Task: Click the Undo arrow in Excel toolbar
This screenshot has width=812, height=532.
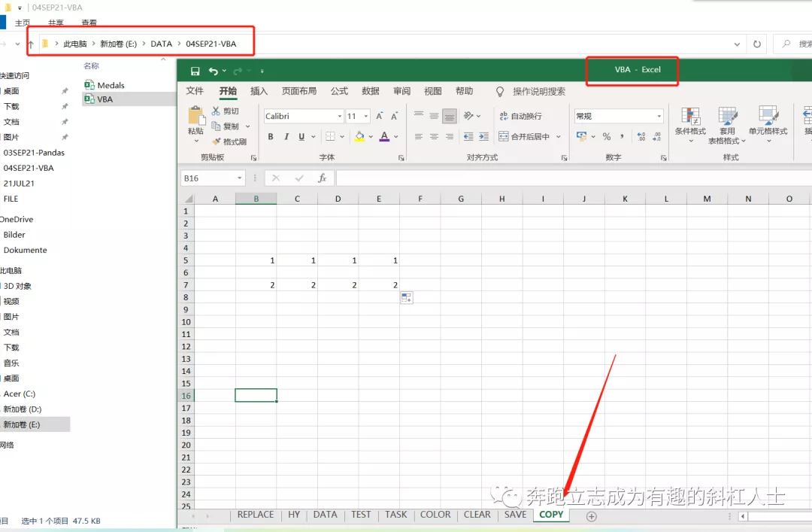Action: coord(214,71)
